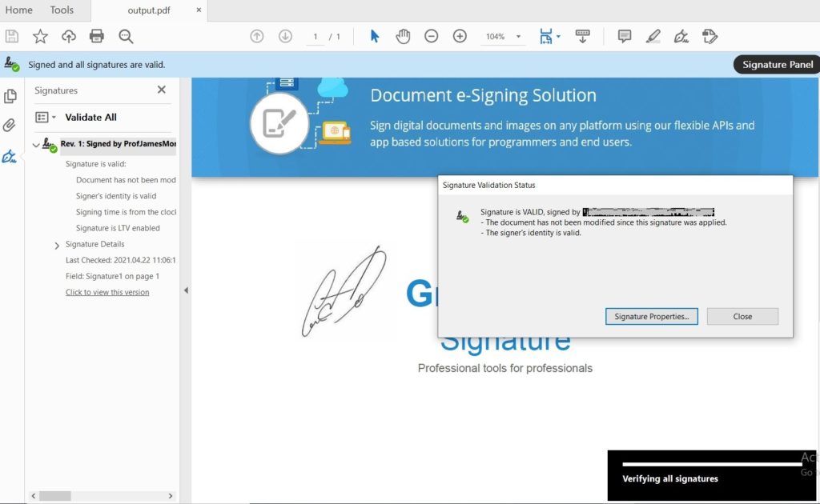
Task: Activate the Selection arrow tool
Action: pos(374,36)
